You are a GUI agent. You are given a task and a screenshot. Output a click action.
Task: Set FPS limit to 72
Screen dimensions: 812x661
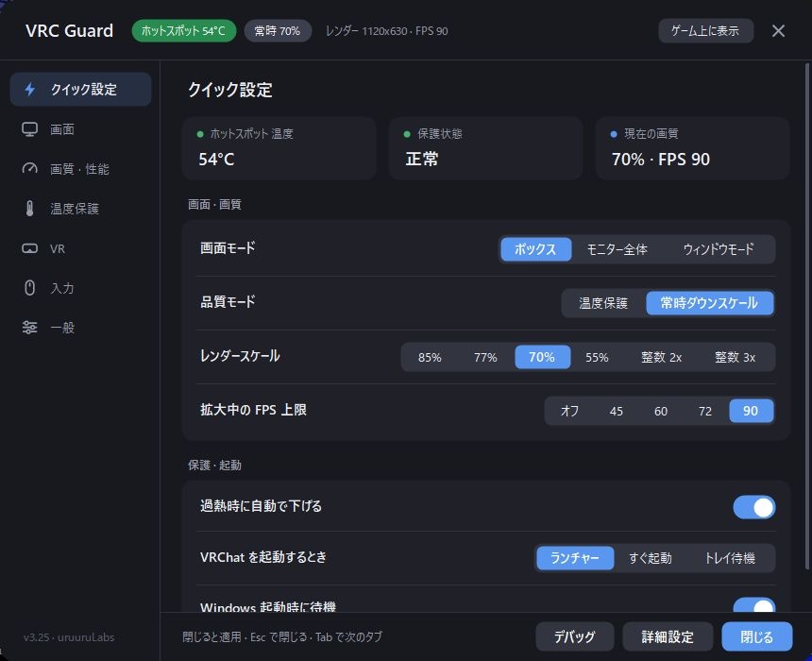click(x=705, y=411)
